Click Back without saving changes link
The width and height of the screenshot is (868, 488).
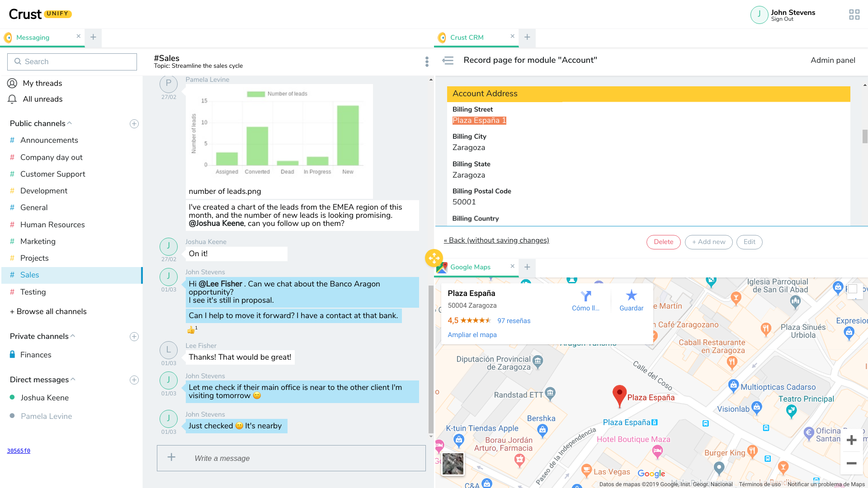pyautogui.click(x=496, y=240)
